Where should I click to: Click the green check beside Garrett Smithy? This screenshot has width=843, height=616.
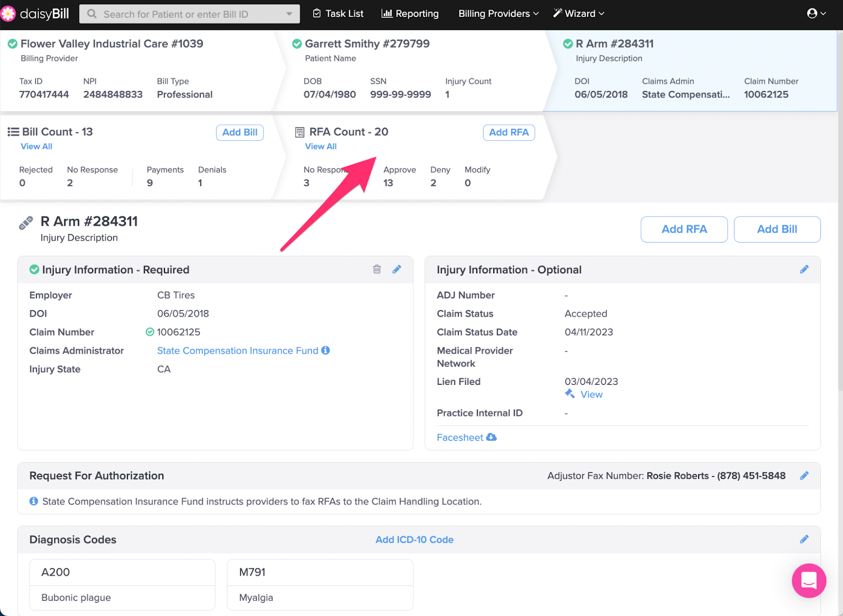point(297,44)
